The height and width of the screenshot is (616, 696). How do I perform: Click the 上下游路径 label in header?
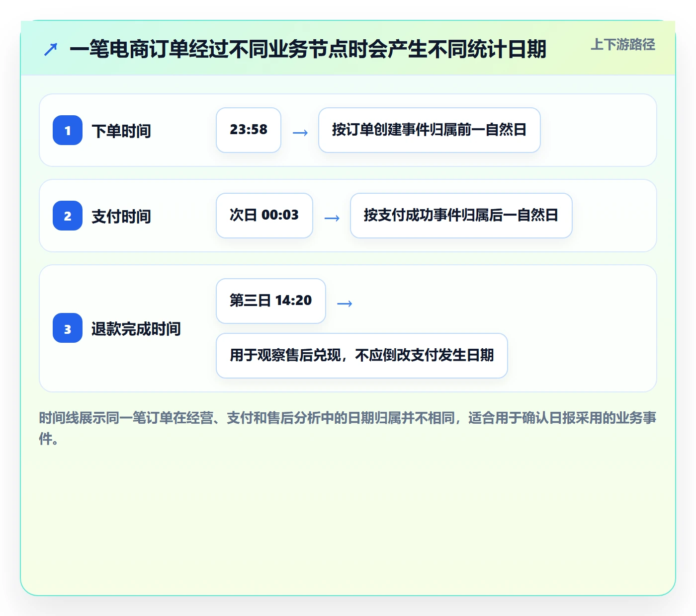(623, 44)
